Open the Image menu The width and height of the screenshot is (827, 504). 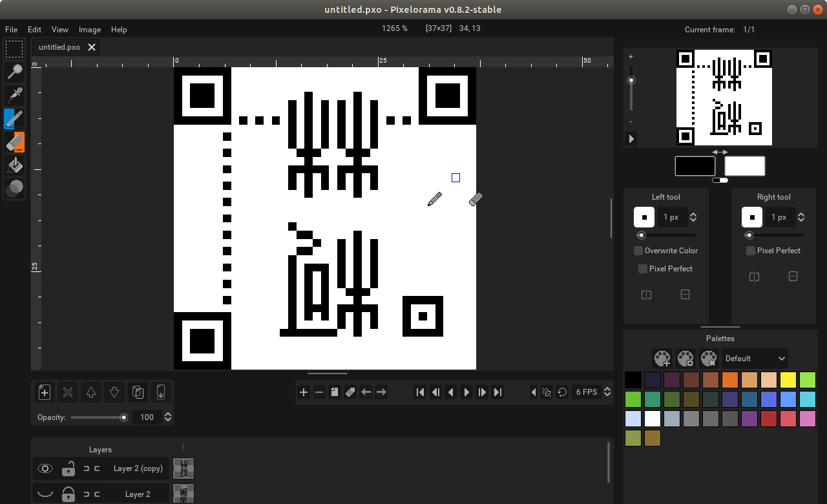pyautogui.click(x=90, y=30)
